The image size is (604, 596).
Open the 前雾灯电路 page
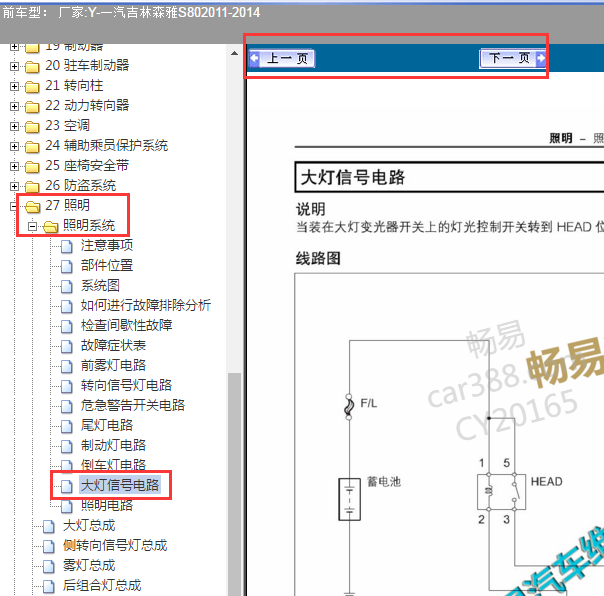point(113,366)
